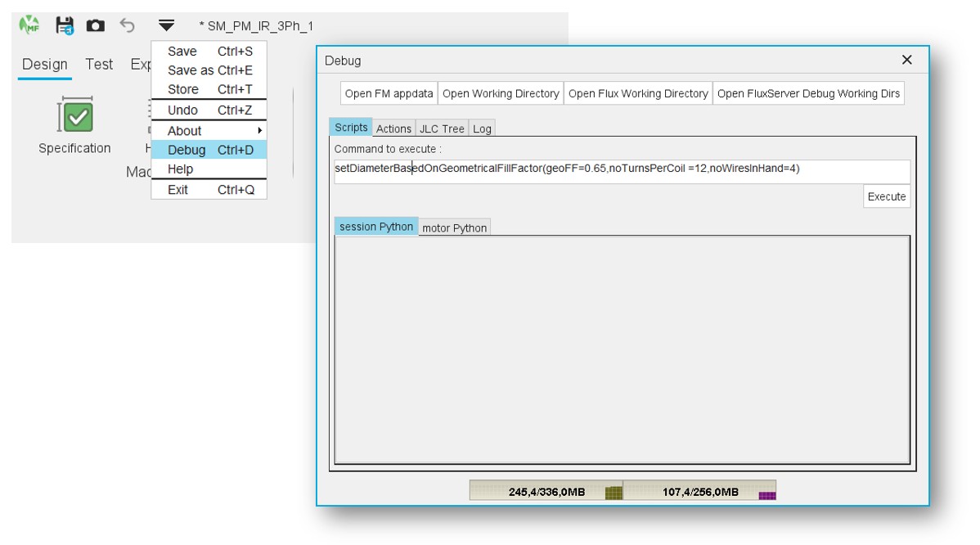Open the Log tab

click(482, 128)
